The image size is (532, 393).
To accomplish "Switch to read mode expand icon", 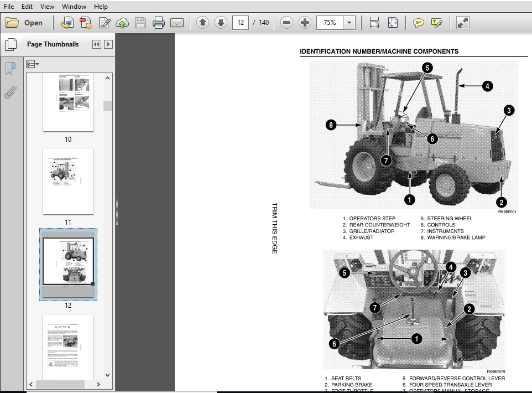I will coord(462,23).
